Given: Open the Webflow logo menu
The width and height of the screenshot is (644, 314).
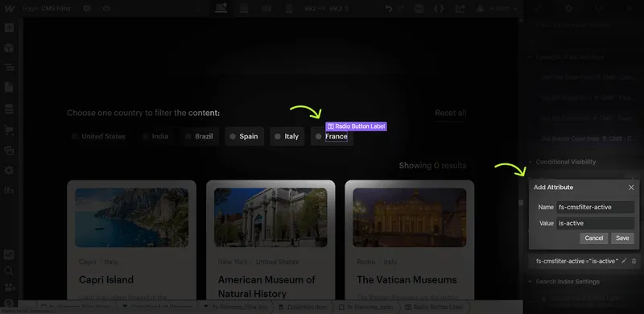Looking at the screenshot, I should point(9,8).
